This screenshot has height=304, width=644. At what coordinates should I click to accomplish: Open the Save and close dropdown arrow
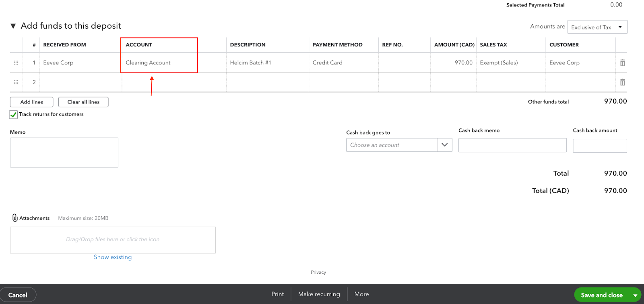click(x=635, y=295)
